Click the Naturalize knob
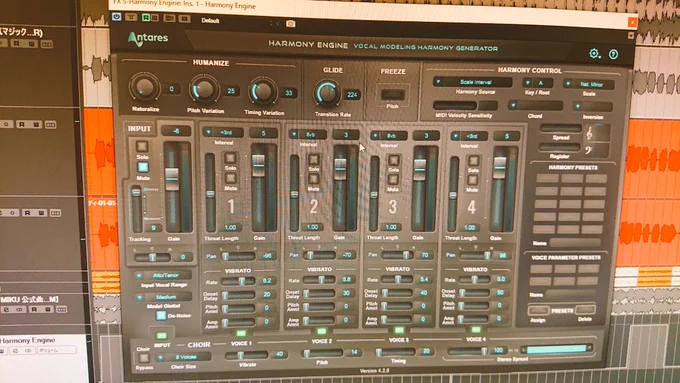The image size is (680, 383). tap(144, 88)
